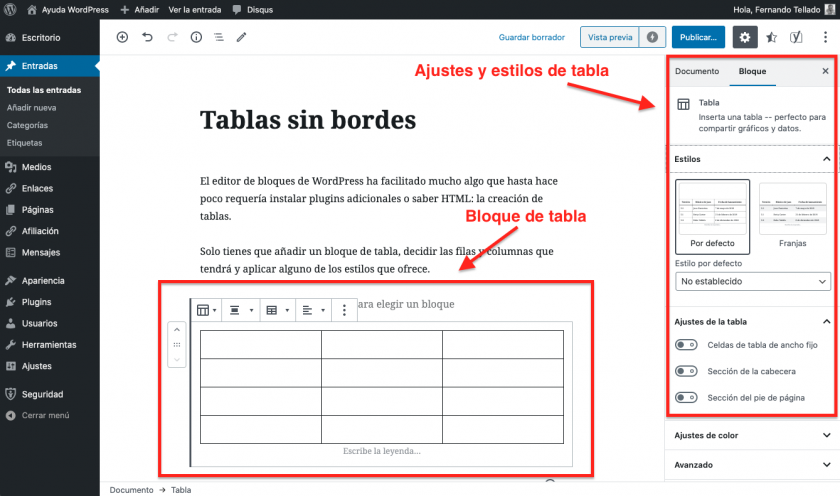Image resolution: width=840 pixels, height=496 pixels.
Task: Open Entradas menu in sidebar
Action: tap(49, 66)
